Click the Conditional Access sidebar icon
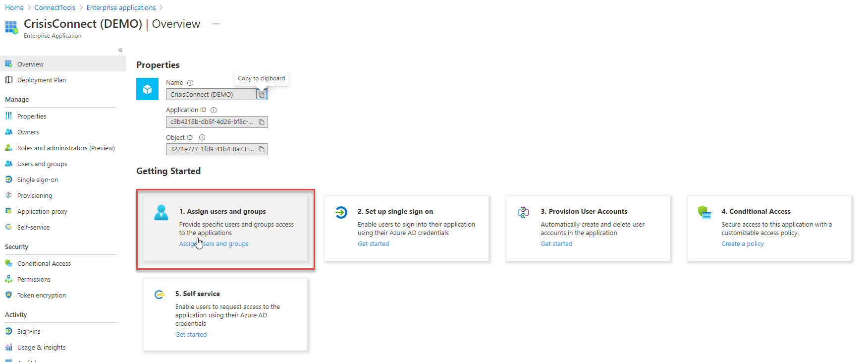 [8, 263]
